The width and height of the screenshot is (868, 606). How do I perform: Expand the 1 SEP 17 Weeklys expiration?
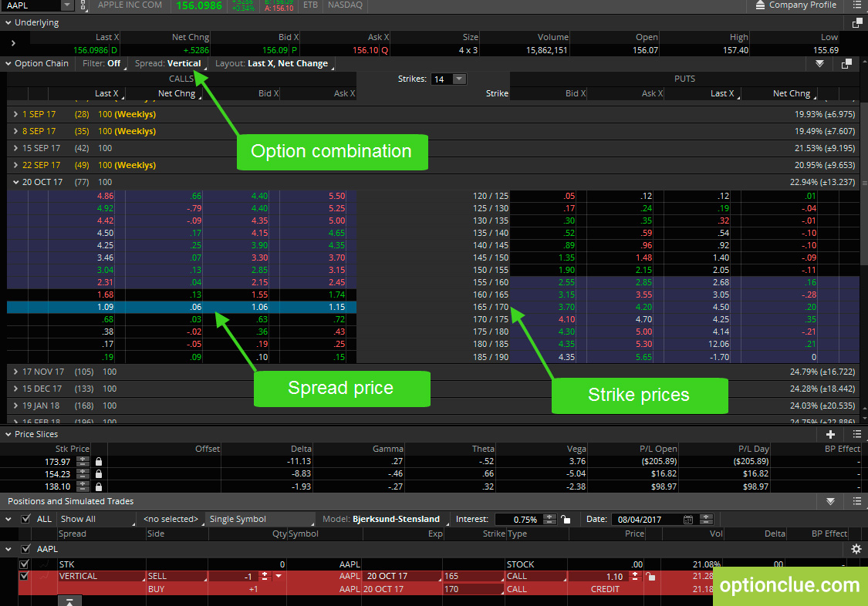pos(15,114)
